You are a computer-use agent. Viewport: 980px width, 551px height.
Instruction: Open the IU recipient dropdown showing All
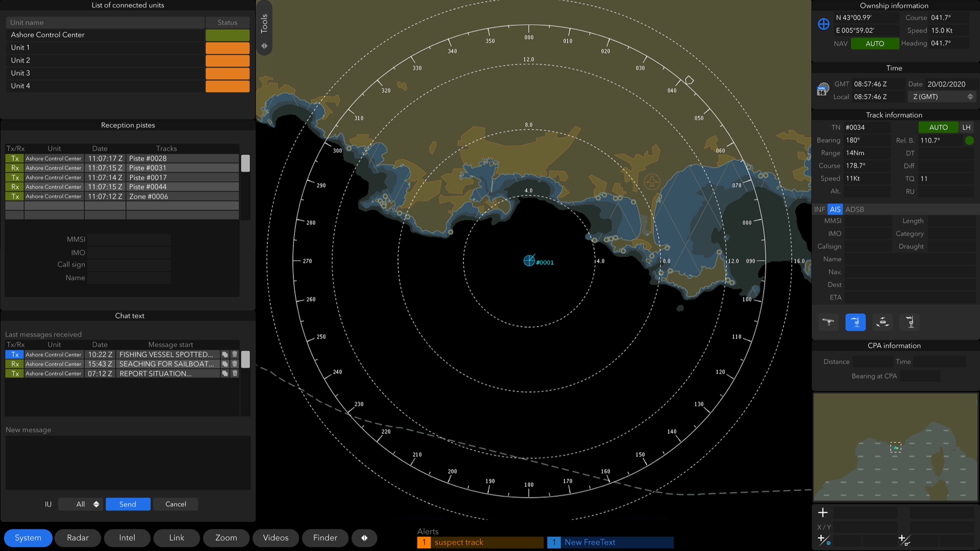[x=81, y=504]
